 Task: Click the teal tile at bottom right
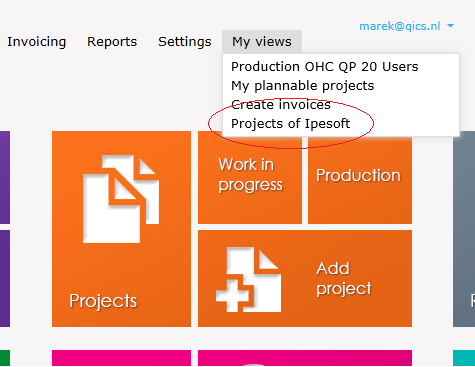pyautogui.click(x=464, y=358)
